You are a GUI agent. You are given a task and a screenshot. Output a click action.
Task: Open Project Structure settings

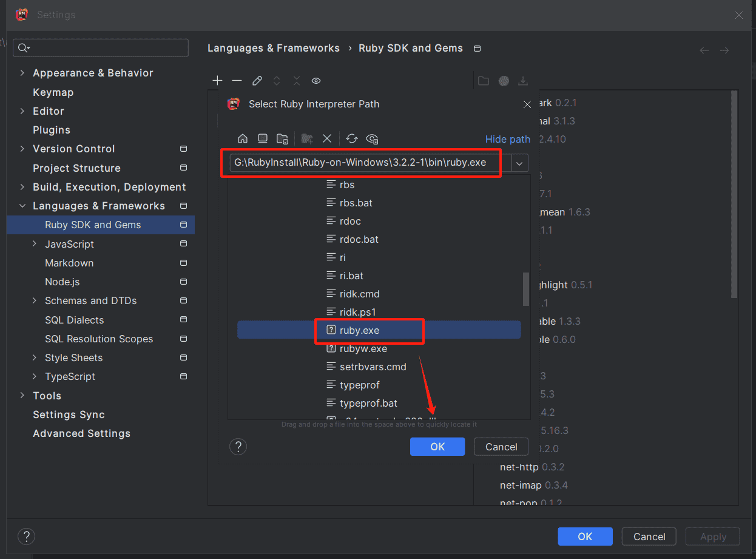pyautogui.click(x=76, y=168)
